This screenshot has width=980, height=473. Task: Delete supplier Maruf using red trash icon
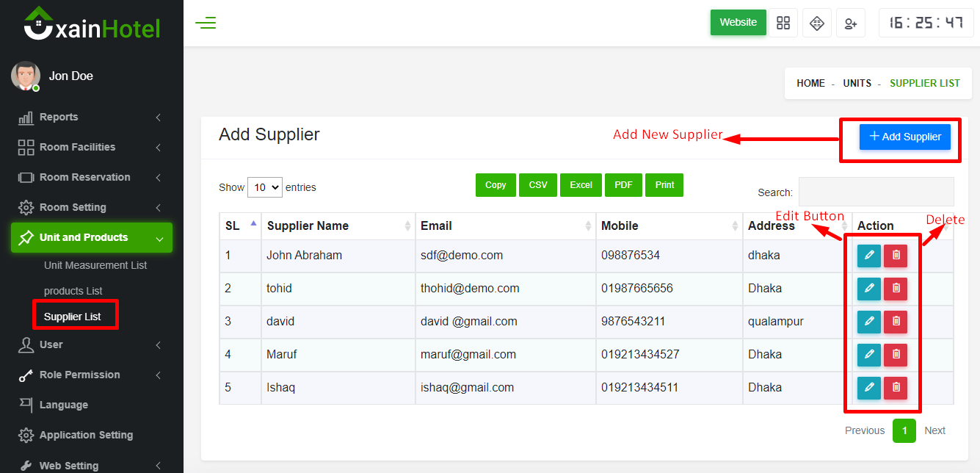coord(896,355)
